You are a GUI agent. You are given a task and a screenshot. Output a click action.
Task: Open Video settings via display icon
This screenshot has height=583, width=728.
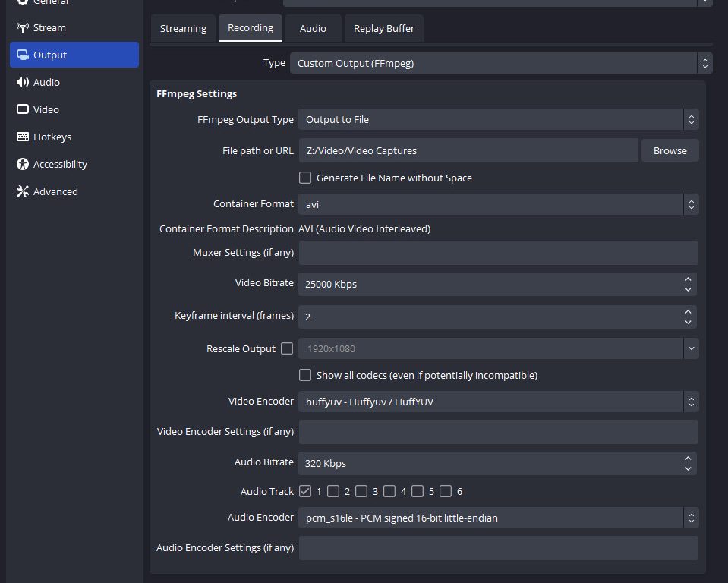click(x=22, y=110)
